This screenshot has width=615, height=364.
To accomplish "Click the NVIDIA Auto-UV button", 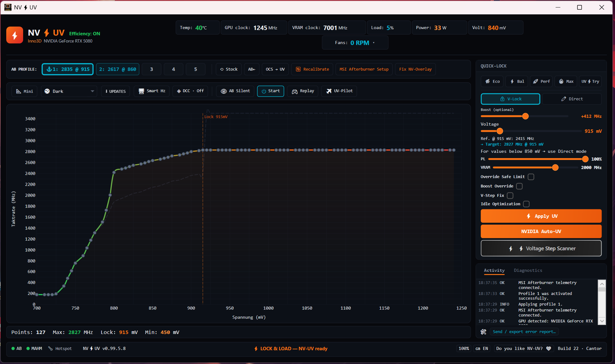I will coord(541,231).
